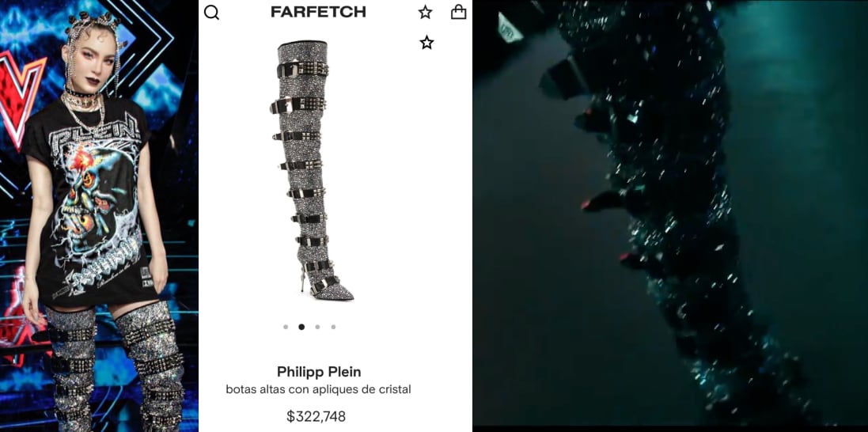This screenshot has height=432, width=868.
Task: Select the active second carousel dot
Action: point(301,327)
